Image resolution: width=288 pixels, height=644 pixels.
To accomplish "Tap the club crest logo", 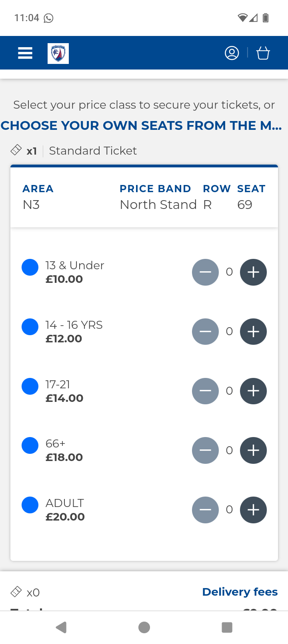I will click(x=58, y=53).
